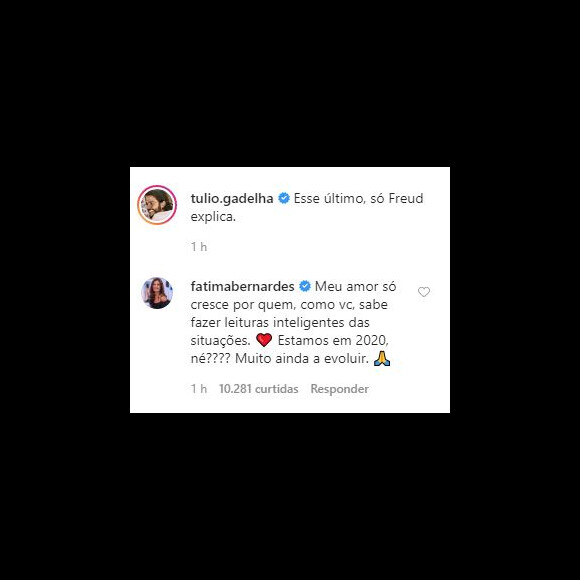Click the phrase 'Meu amor só' in the reply
The image size is (580, 580).
[355, 286]
